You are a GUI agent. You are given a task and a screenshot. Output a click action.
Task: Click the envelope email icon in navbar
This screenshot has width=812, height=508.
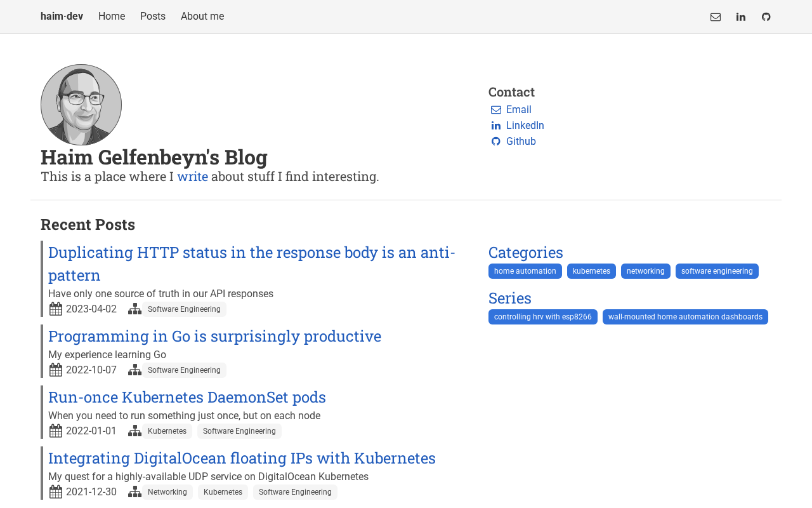[x=716, y=17]
